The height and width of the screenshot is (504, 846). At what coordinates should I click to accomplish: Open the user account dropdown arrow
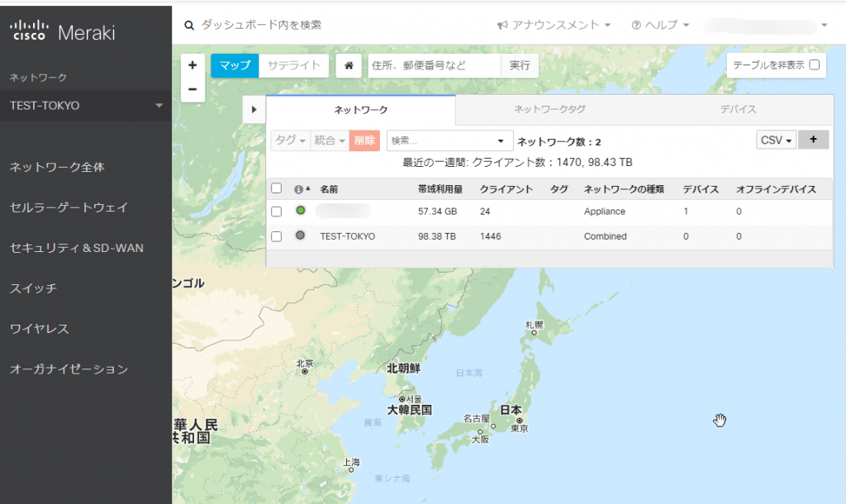coord(824,26)
